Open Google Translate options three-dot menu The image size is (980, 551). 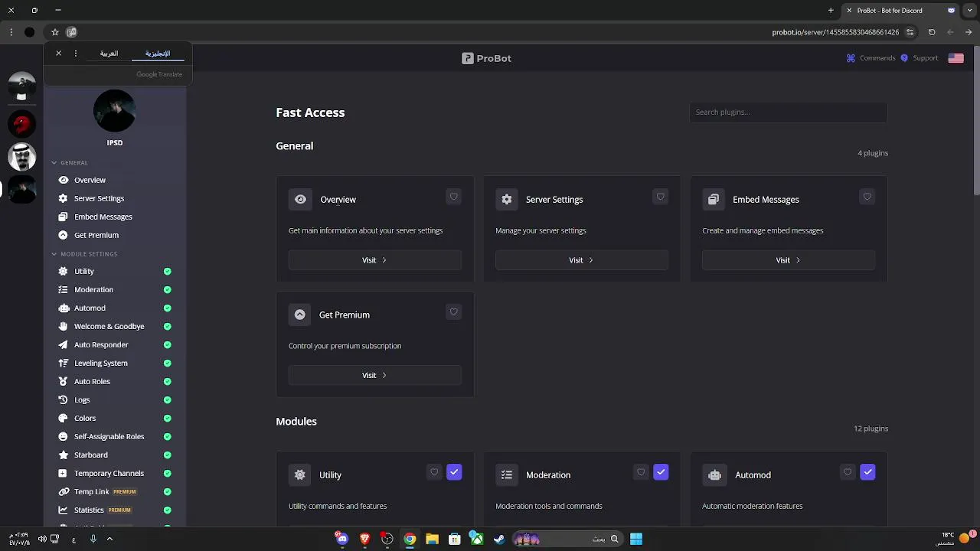pos(76,54)
